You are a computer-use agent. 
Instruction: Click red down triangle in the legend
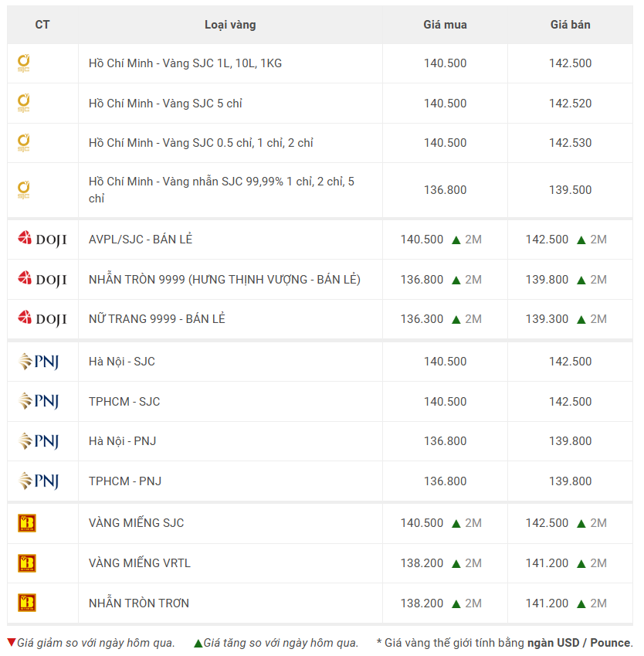click(x=11, y=642)
